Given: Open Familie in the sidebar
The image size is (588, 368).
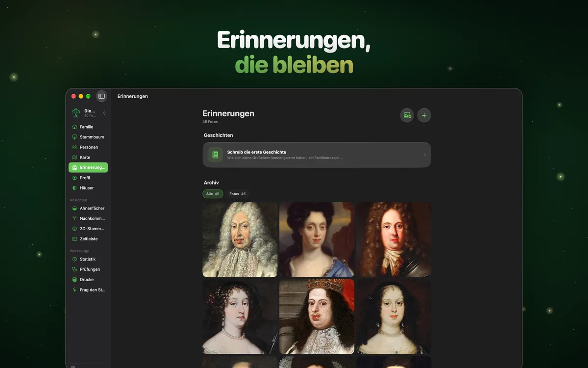Looking at the screenshot, I should pos(88,127).
